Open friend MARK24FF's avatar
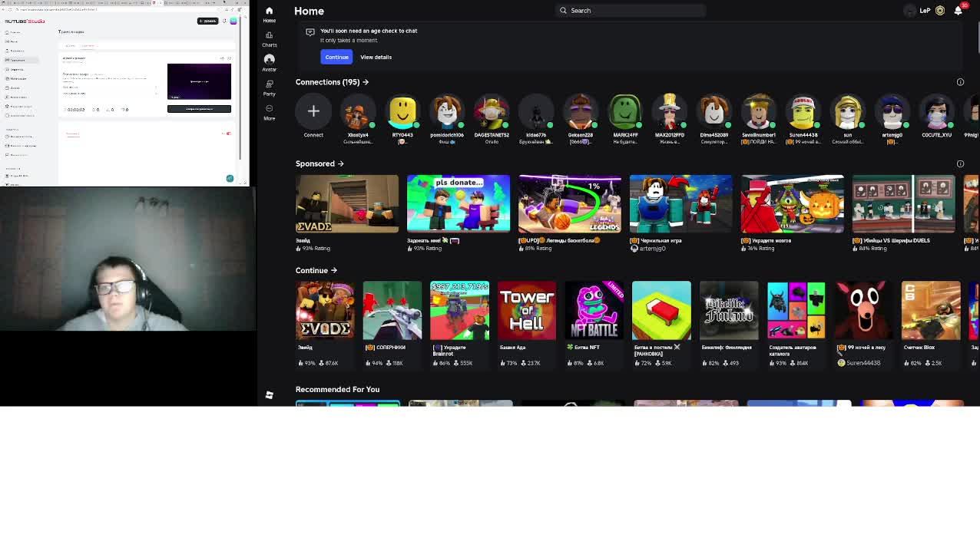Image resolution: width=980 pixels, height=551 pixels. 625,111
